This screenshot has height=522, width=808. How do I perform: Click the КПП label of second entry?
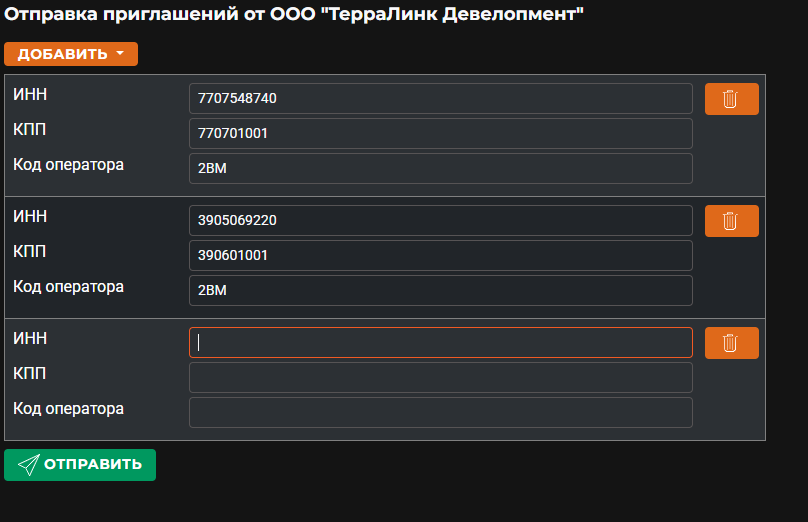tap(29, 251)
